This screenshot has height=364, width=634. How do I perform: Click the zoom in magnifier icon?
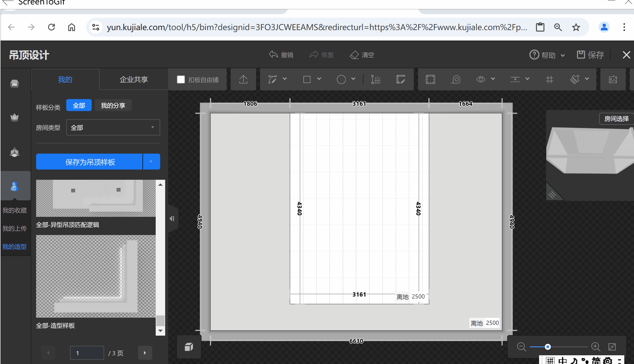595,347
